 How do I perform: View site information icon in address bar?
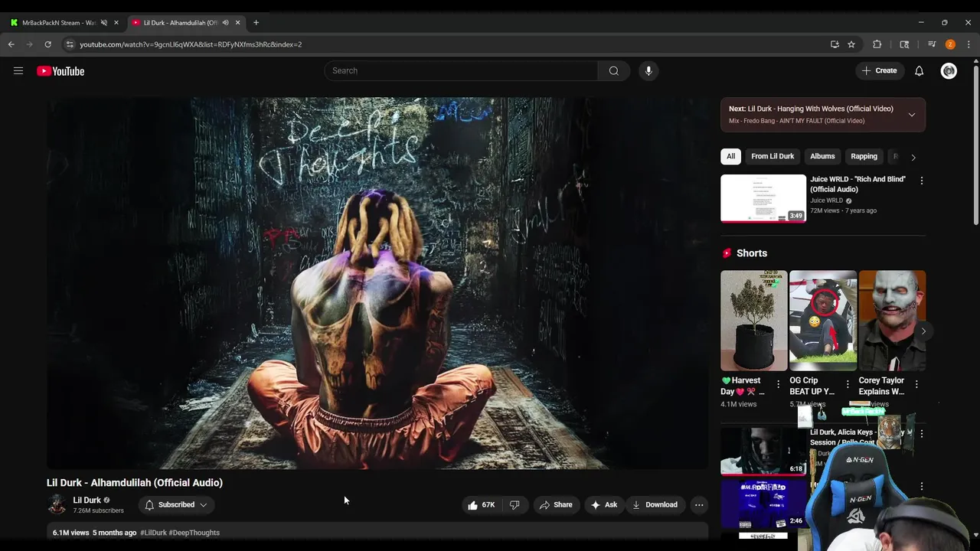(x=70, y=44)
